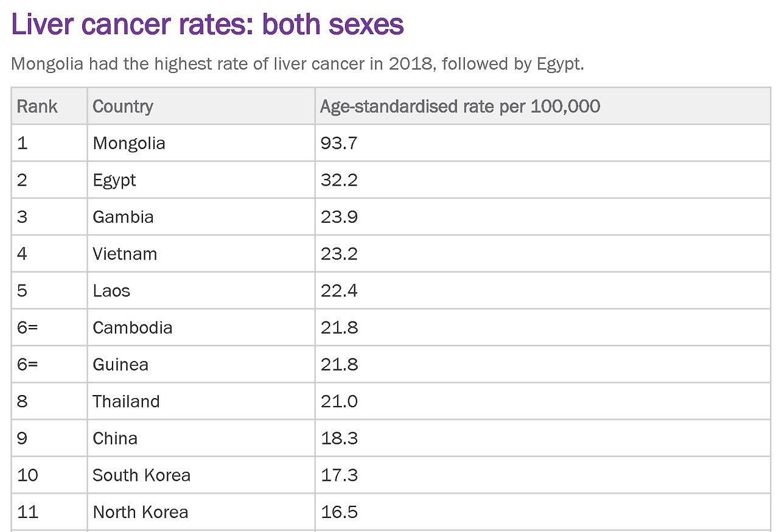This screenshot has height=532, width=779.
Task: Click the 18.3 rate value for China
Action: pyautogui.click(x=338, y=438)
